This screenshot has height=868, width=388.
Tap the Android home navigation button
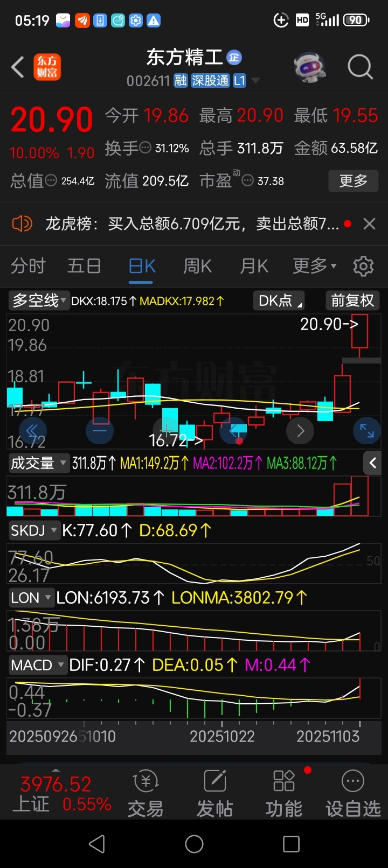[x=194, y=844]
